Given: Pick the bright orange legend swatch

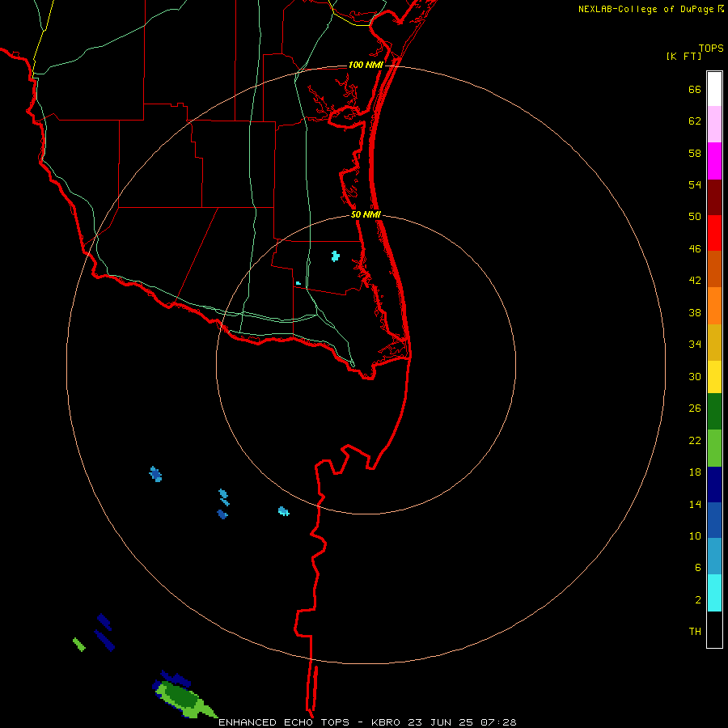Looking at the screenshot, I should click(x=714, y=306).
